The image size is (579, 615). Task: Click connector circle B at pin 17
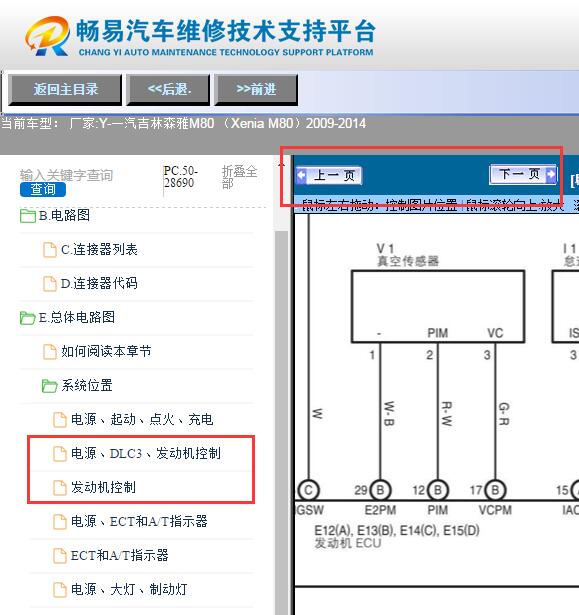[495, 490]
